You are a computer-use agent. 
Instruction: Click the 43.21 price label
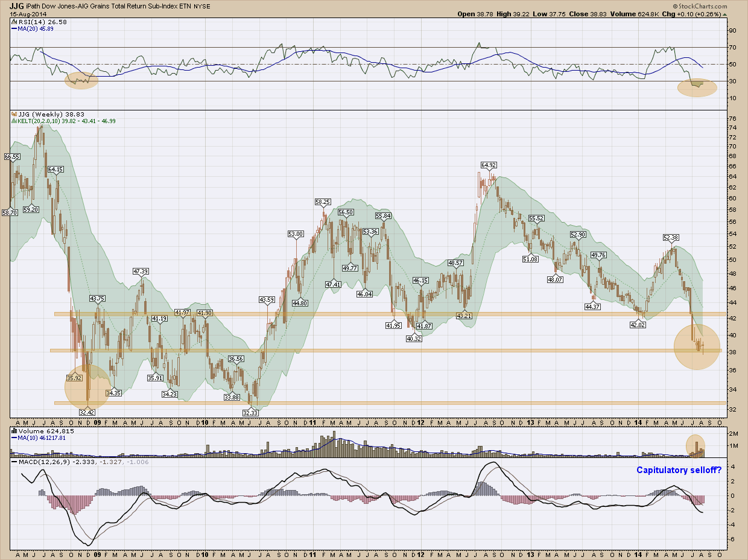click(x=463, y=316)
